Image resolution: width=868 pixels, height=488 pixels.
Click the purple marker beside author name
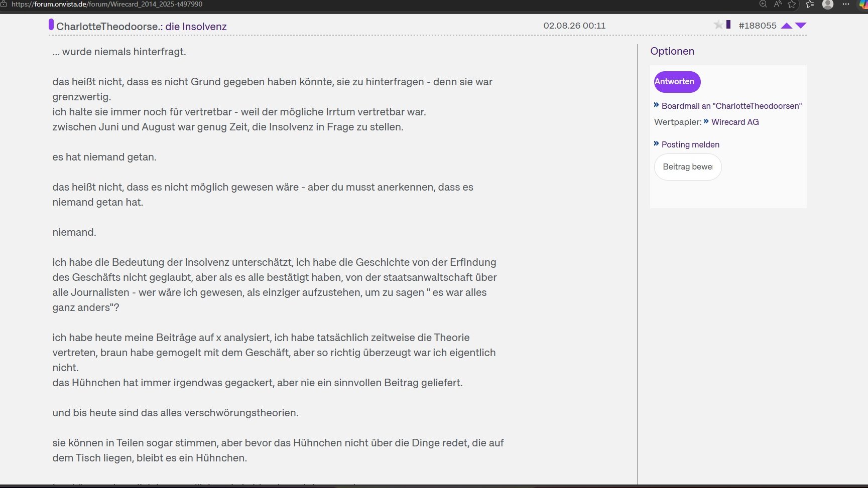click(51, 24)
